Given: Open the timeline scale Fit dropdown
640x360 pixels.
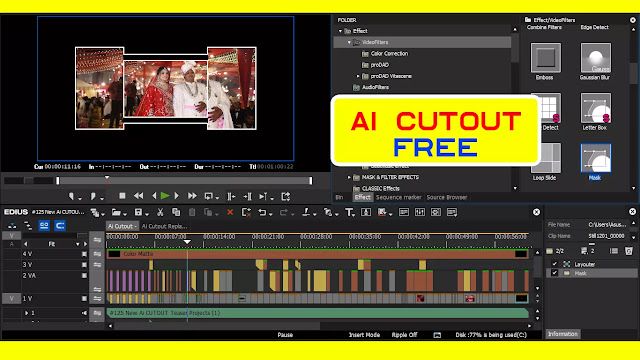Looking at the screenshot, I should [78, 244].
